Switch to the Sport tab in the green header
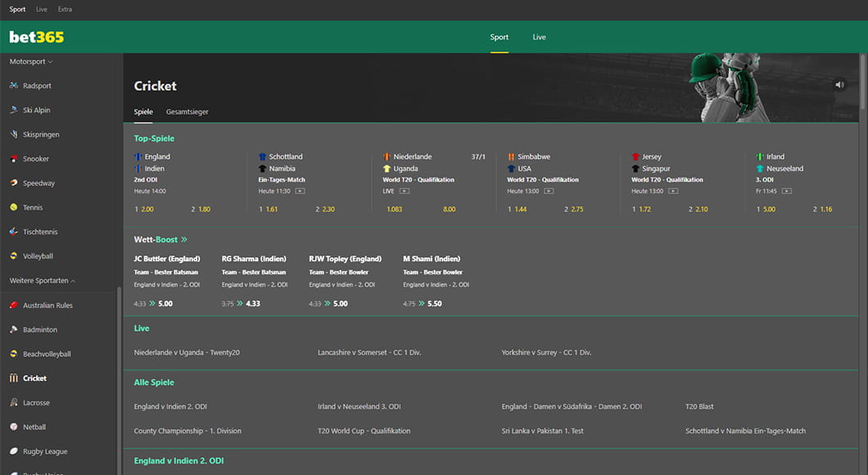Viewport: 868px width, 475px height. (x=499, y=37)
